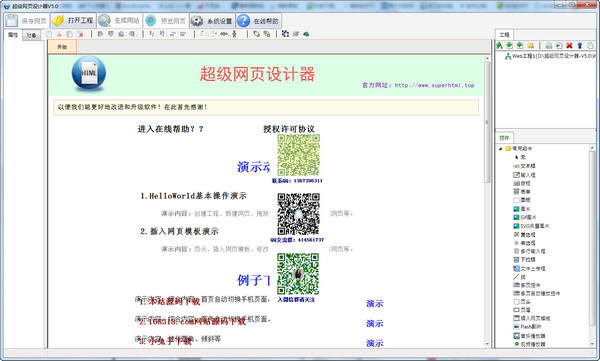Click the copy icon in edit toolbar
The height and width of the screenshot is (361, 600).
coord(49,34)
